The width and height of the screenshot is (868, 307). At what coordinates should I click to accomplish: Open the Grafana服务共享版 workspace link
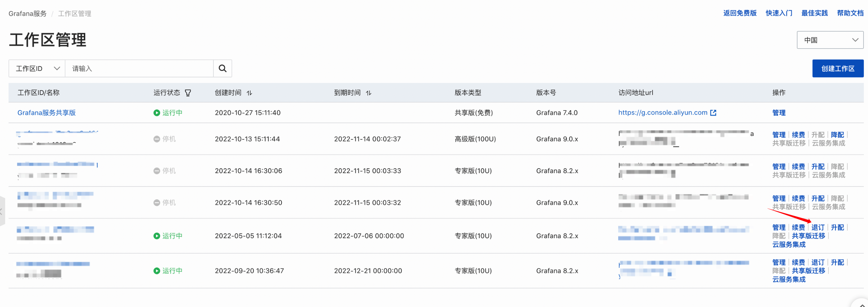click(46, 113)
